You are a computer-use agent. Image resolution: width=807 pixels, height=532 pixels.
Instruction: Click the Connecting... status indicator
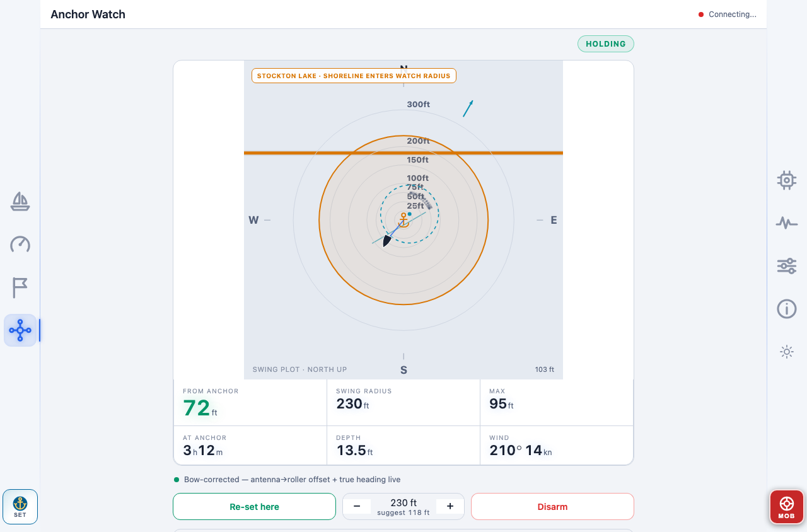[x=727, y=14]
